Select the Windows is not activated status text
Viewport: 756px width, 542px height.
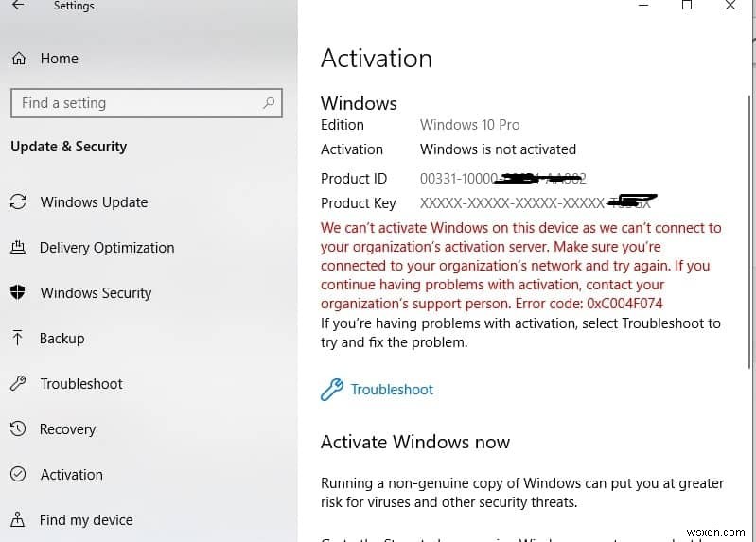(x=498, y=149)
